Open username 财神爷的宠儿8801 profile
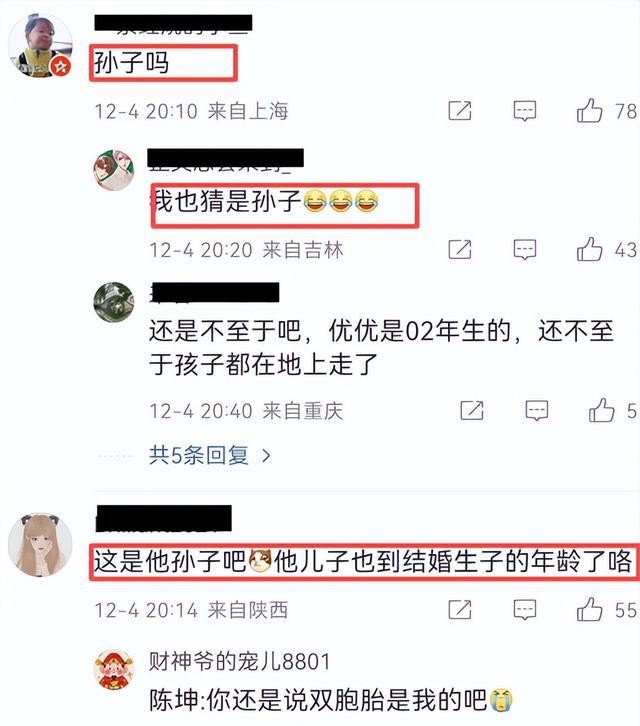Screen dimensions: 640x726 coord(239,661)
